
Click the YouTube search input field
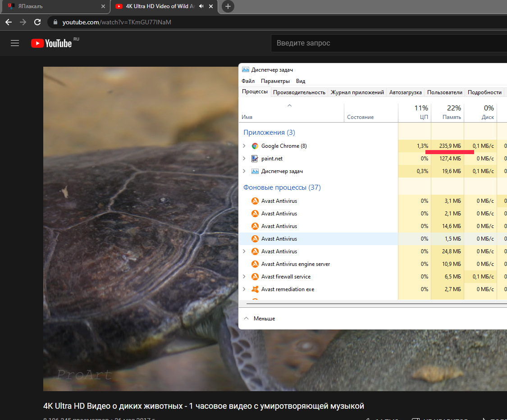(388, 43)
